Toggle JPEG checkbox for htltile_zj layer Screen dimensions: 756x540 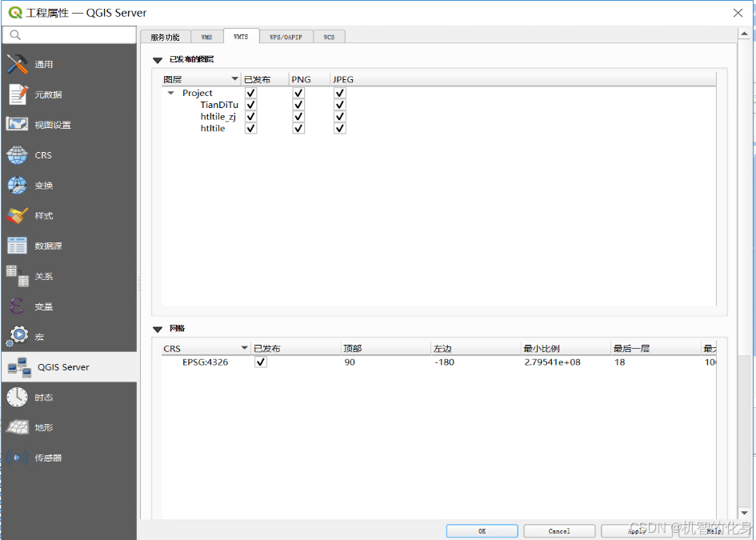point(340,116)
